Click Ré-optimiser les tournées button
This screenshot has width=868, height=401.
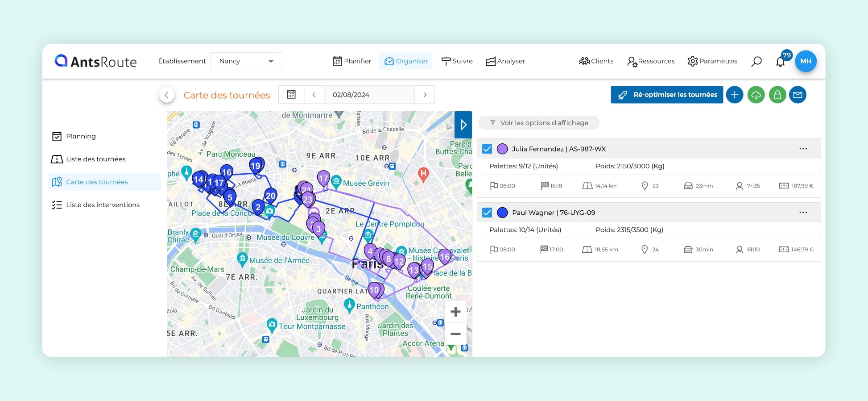(x=666, y=95)
